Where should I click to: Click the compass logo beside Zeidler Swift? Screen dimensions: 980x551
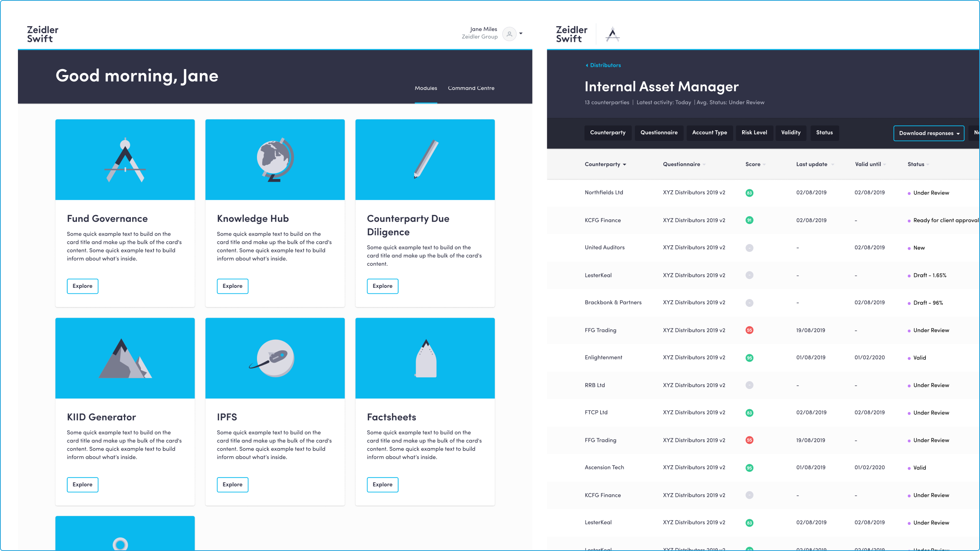(612, 34)
